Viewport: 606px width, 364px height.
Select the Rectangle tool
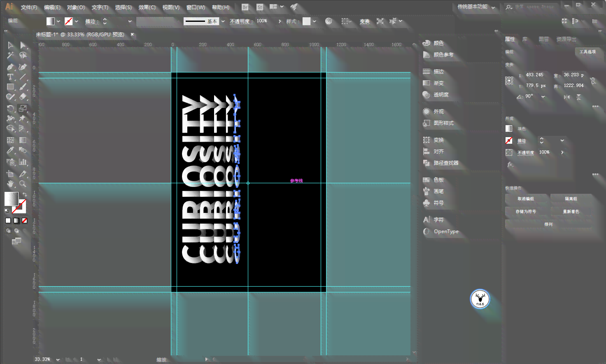point(10,87)
